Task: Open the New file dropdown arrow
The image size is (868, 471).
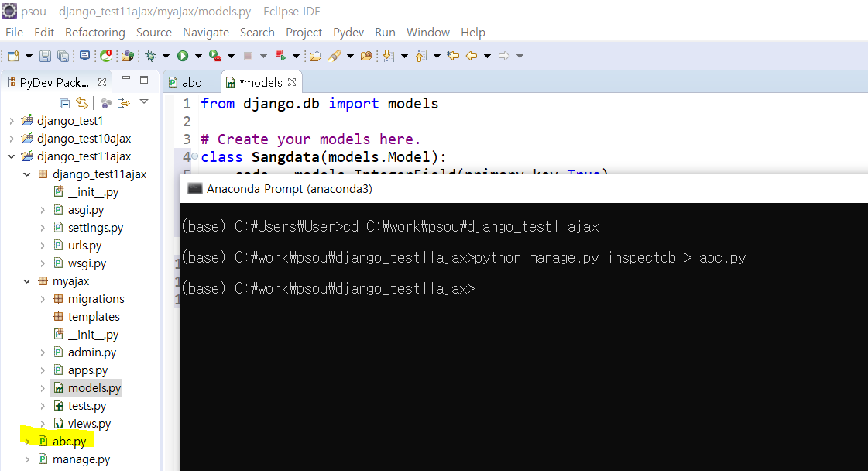Action: click(x=29, y=56)
